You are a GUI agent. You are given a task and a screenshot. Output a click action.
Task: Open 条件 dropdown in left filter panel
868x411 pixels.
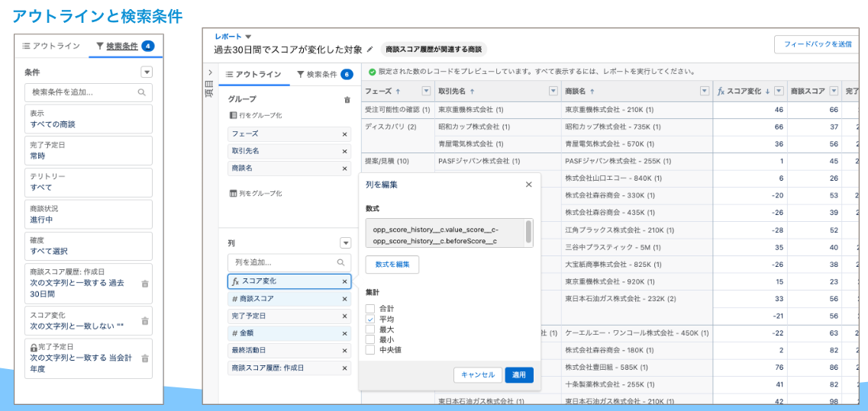point(147,72)
